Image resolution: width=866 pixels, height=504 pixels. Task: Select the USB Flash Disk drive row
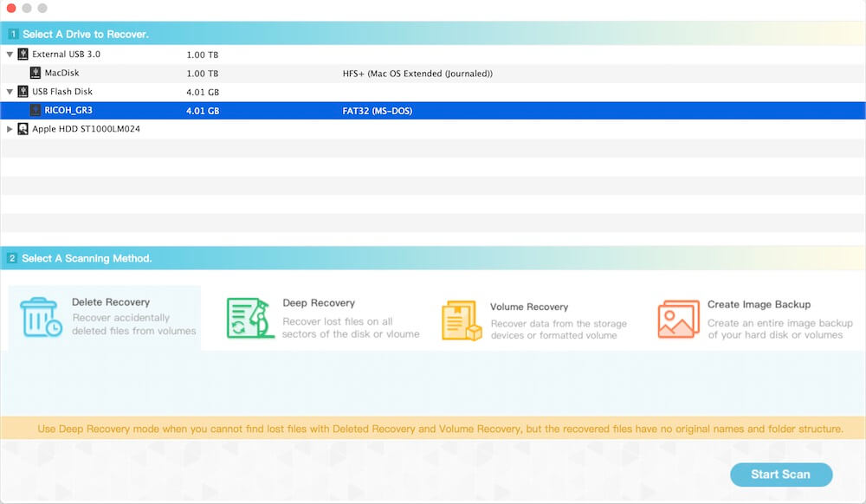click(x=433, y=92)
